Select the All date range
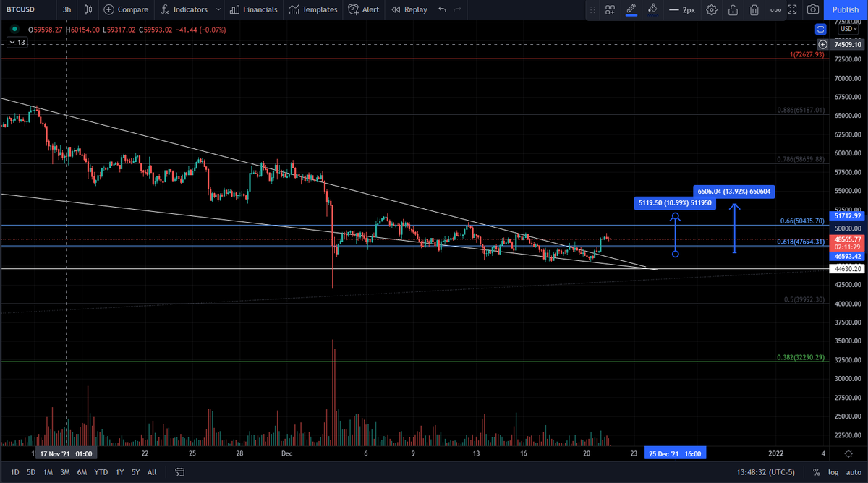The width and height of the screenshot is (868, 483). pos(152,472)
